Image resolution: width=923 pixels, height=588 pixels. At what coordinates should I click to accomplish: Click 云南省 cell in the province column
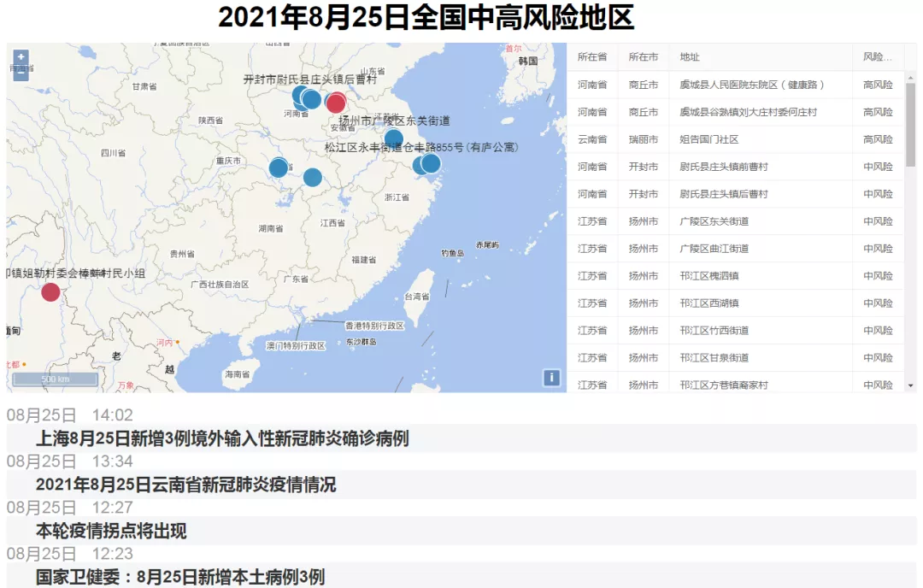[592, 139]
